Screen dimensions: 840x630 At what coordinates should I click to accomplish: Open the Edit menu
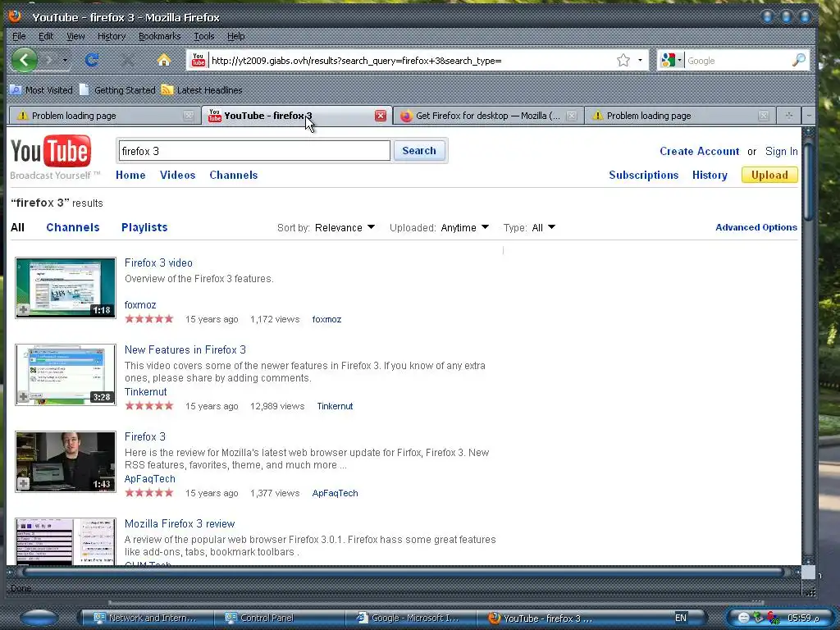[x=46, y=36]
